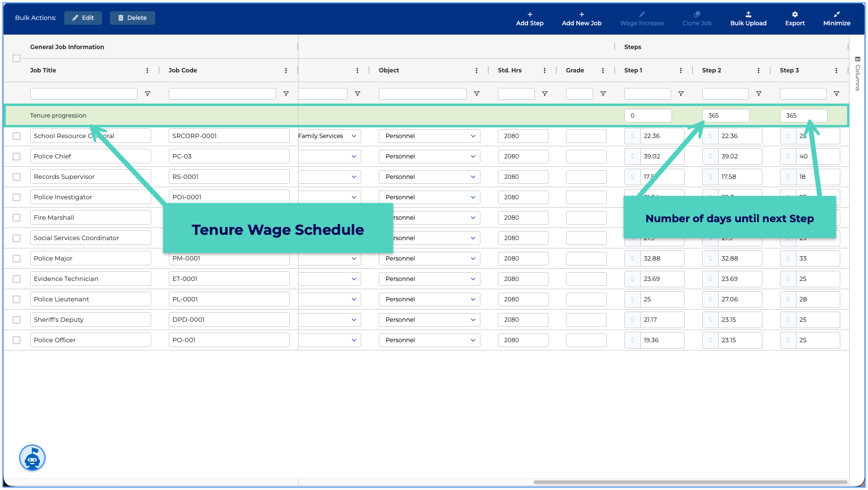Check the Police Chief row checkbox
Viewport: 868px width, 490px height.
point(17,157)
